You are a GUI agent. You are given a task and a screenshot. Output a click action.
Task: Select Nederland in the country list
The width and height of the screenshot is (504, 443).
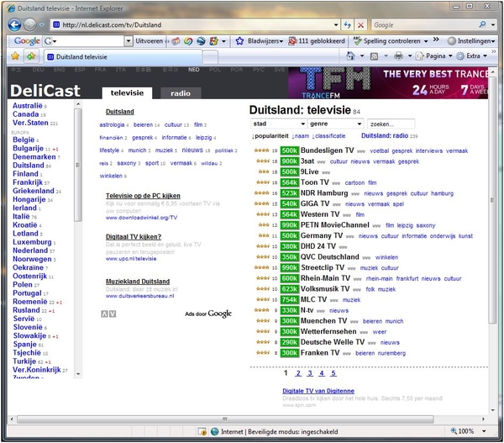[30, 251]
